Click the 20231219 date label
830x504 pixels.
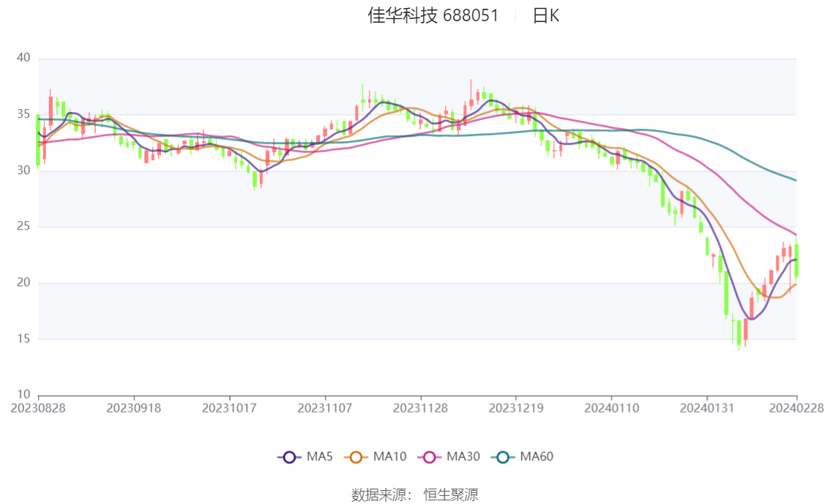(x=516, y=408)
